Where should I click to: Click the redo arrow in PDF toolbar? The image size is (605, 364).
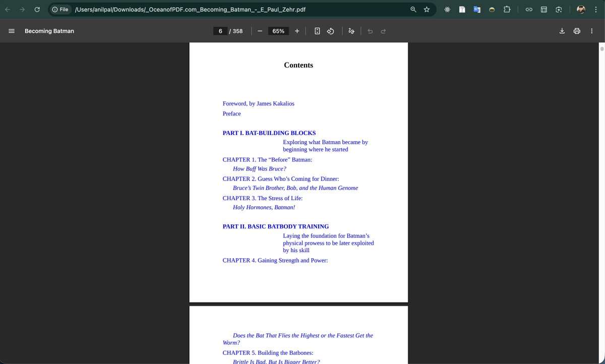point(383,31)
